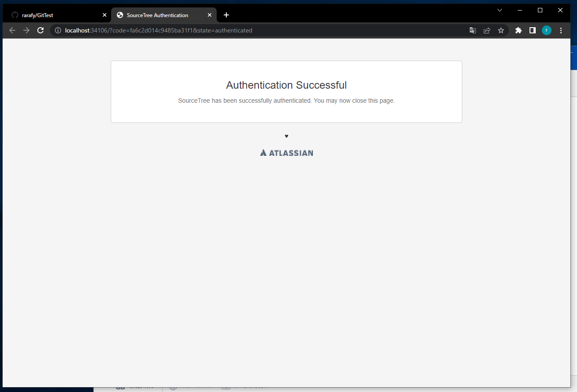Click the localhost URL address bar
Viewport: 577px width, 392px height.
click(x=220, y=30)
